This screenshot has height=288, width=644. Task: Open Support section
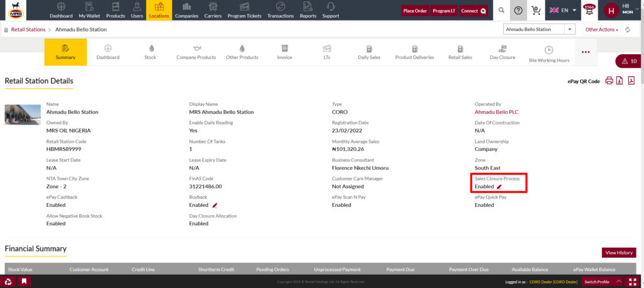point(331,10)
